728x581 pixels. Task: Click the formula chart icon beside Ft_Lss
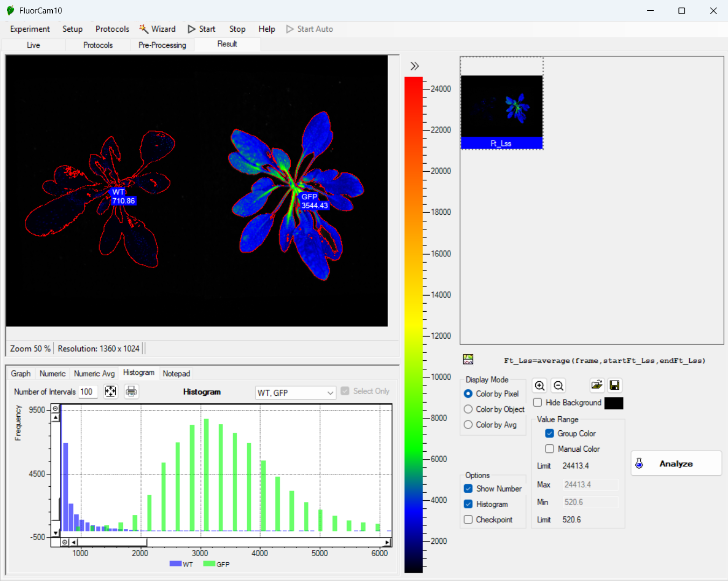(468, 359)
